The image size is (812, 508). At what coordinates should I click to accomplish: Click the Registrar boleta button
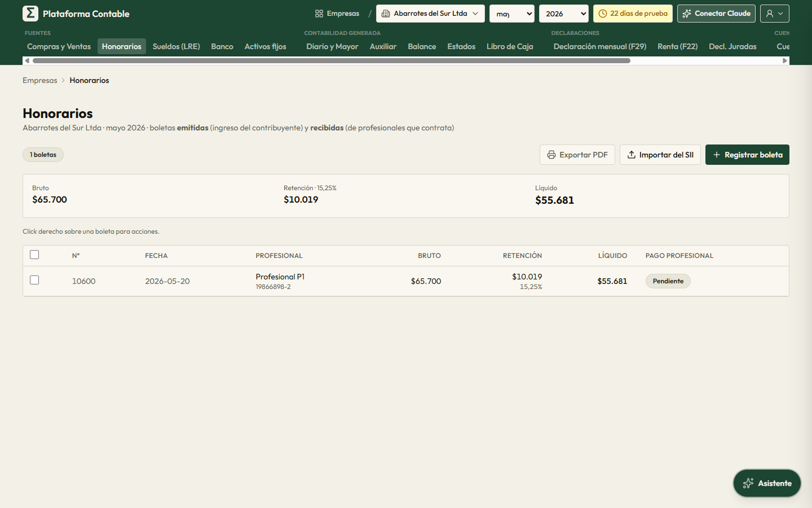(x=747, y=155)
